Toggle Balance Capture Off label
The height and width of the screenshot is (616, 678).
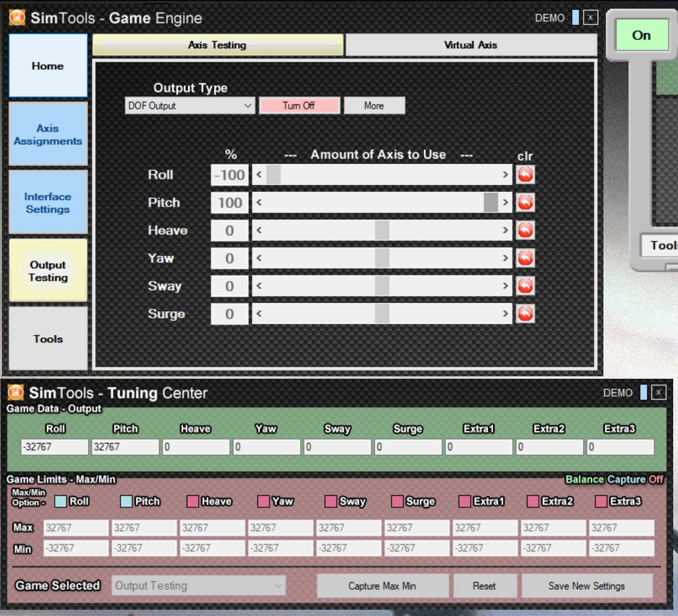click(x=614, y=479)
